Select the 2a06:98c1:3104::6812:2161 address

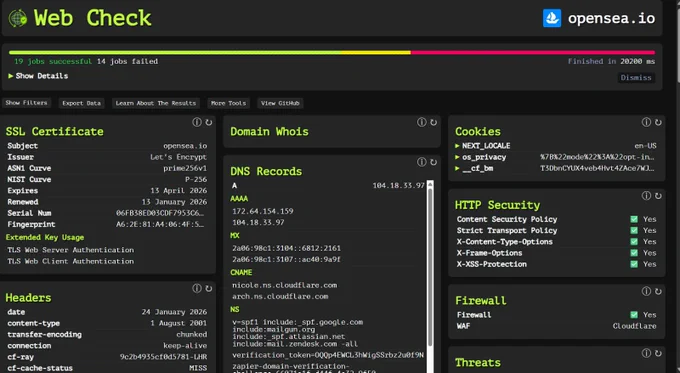[287, 248]
